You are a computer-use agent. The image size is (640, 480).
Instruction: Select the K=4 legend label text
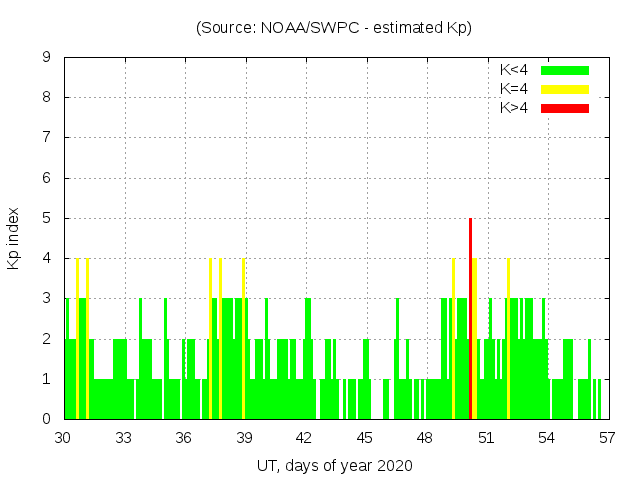[515, 89]
